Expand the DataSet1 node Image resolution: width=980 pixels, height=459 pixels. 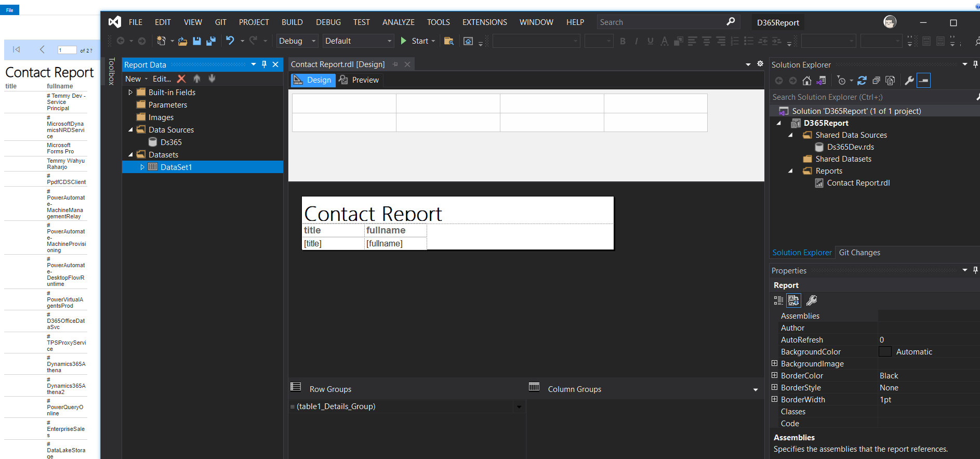[x=142, y=167]
